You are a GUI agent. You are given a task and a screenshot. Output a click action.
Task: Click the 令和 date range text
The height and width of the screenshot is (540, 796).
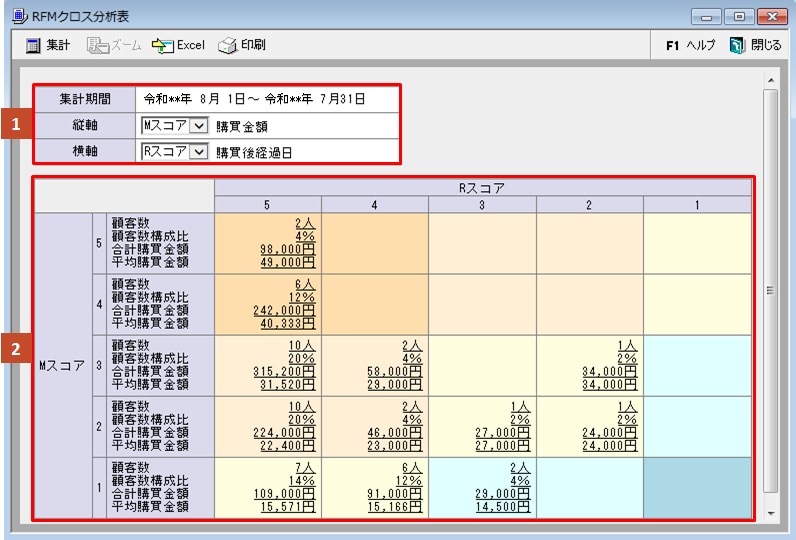pos(254,99)
